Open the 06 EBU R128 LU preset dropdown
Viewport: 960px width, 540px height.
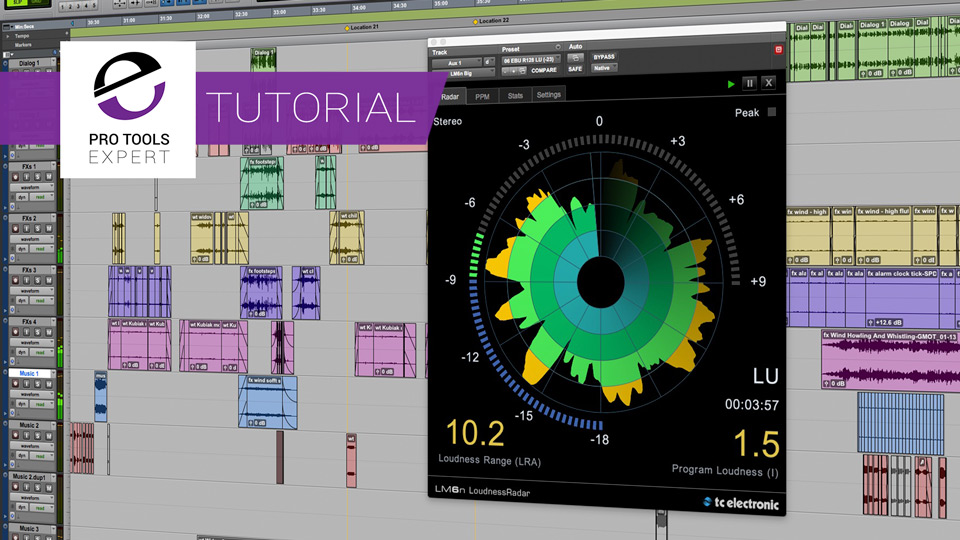[531, 60]
